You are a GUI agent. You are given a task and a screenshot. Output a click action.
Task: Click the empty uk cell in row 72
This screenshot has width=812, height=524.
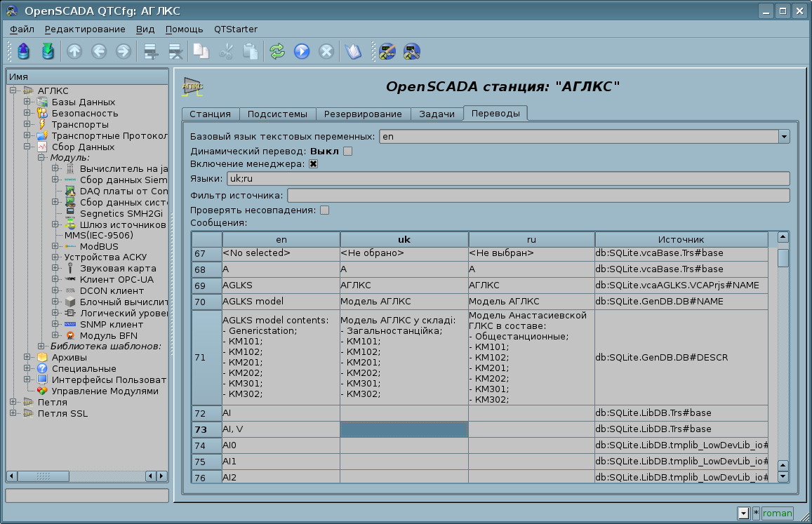tap(404, 413)
